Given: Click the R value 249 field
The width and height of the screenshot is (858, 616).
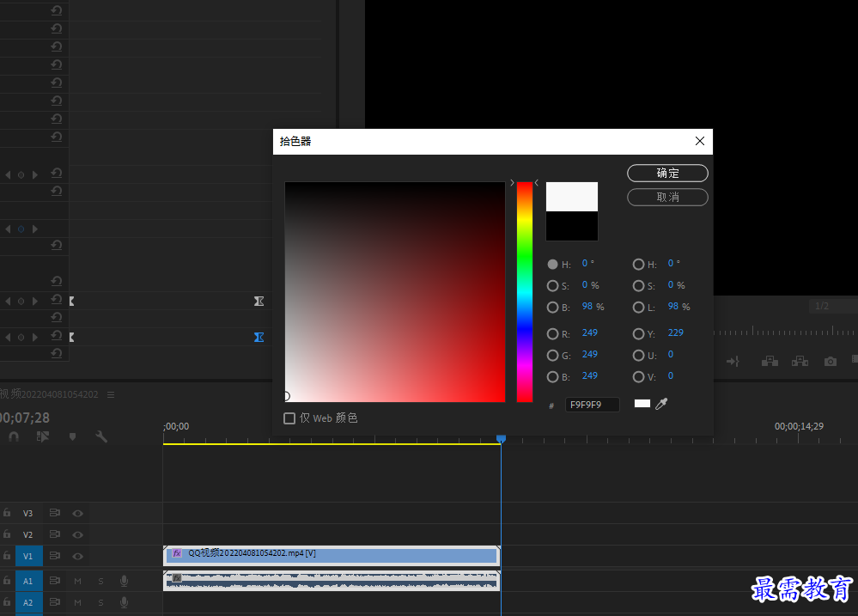Looking at the screenshot, I should tap(590, 332).
